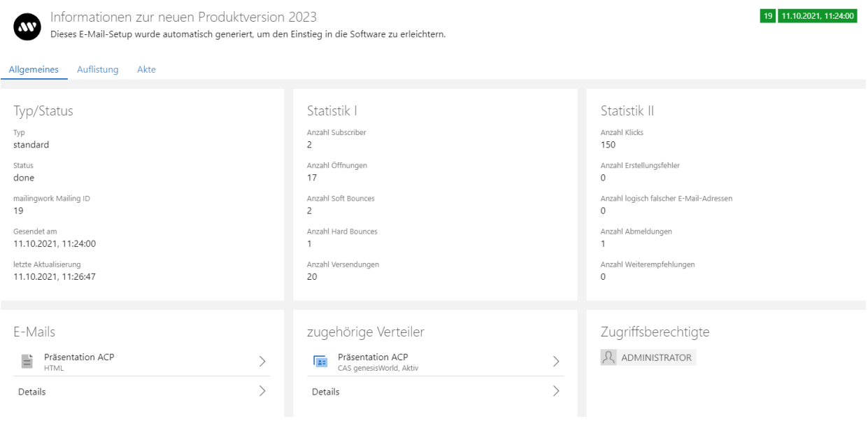Select the ADMINISTRATOR access label
The image size is (868, 426).
[x=656, y=358]
